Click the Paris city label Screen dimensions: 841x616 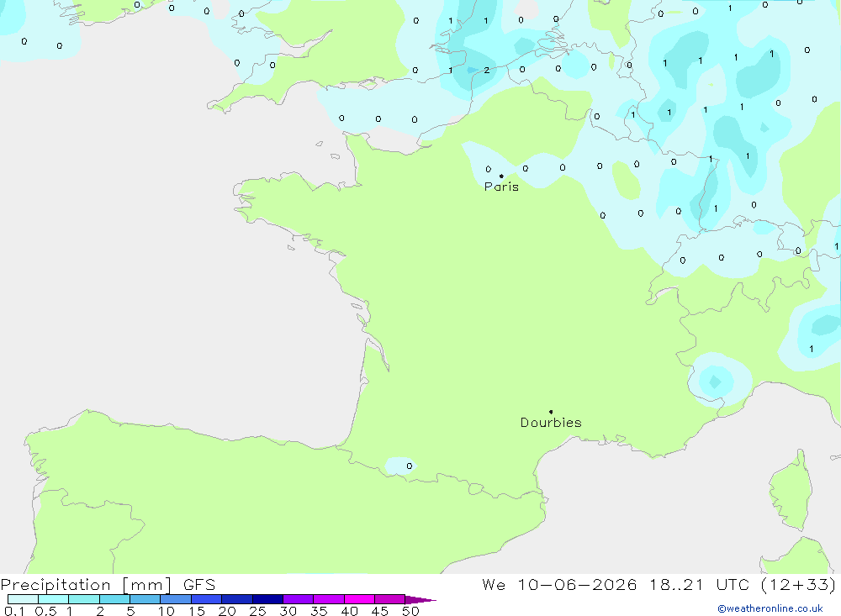click(501, 187)
